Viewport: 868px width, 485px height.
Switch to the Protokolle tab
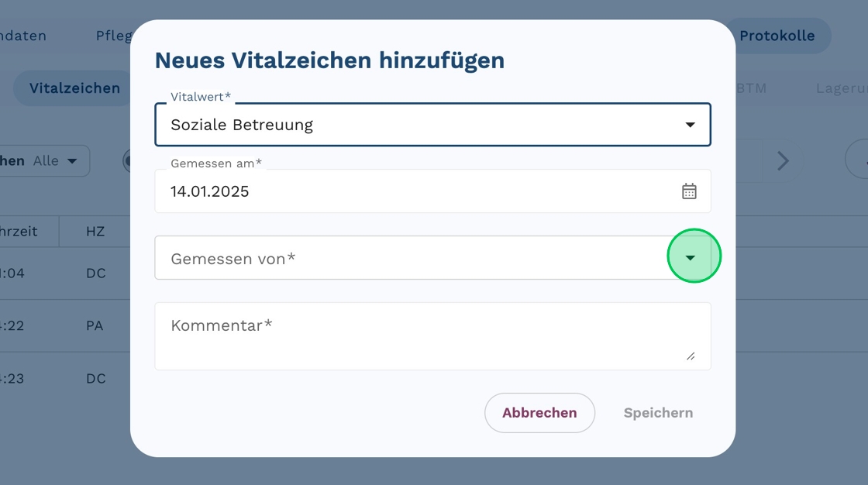pos(777,36)
